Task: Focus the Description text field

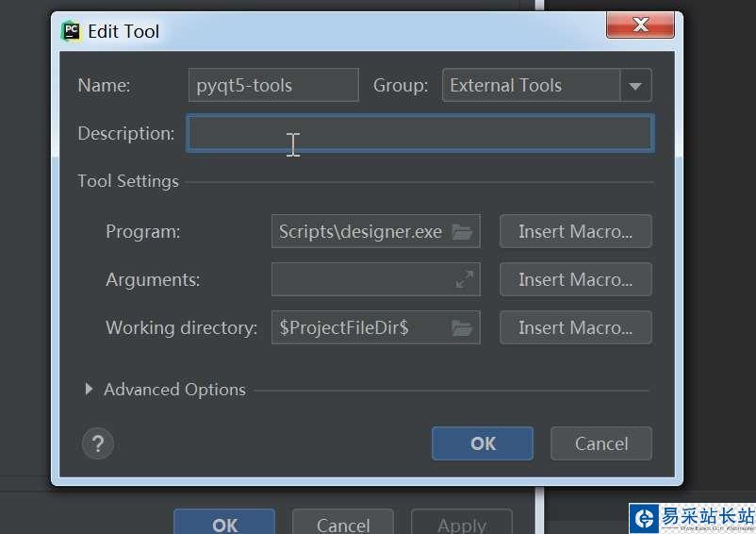Action: click(419, 134)
